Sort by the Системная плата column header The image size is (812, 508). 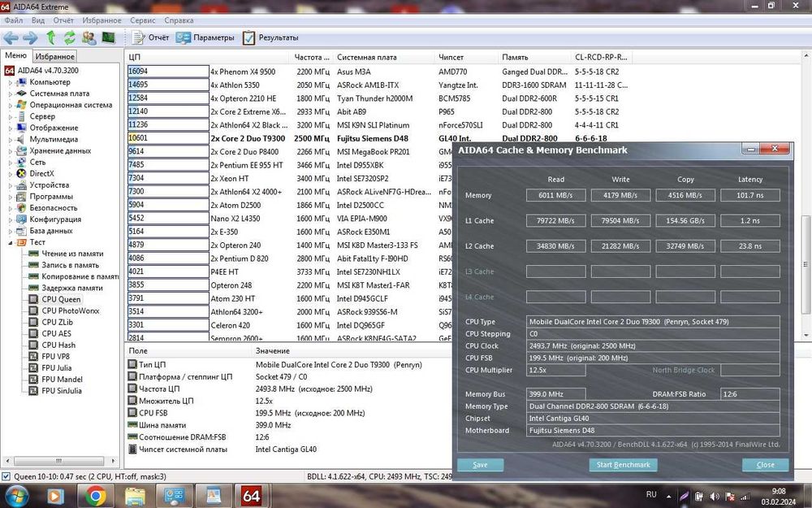click(x=384, y=57)
